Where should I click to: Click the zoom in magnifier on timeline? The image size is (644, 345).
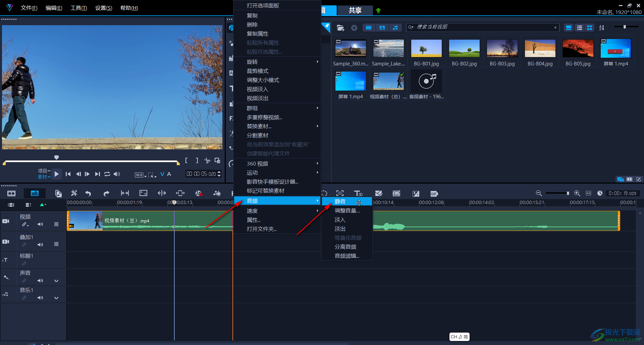577,193
